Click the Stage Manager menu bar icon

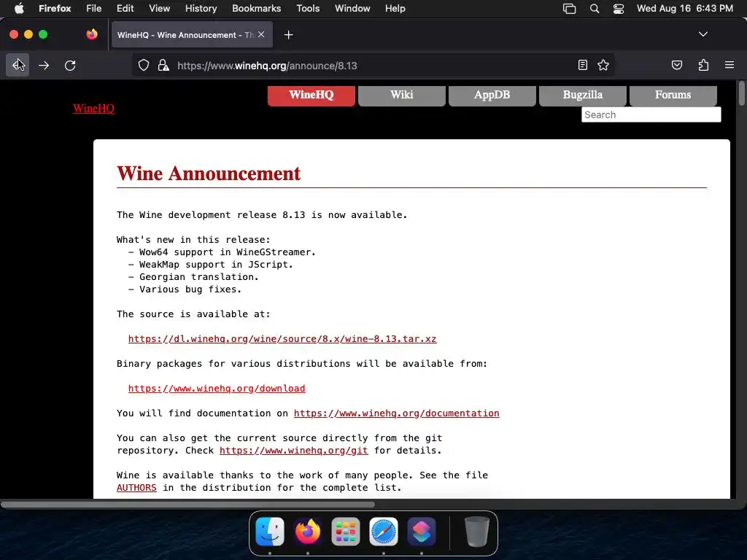click(569, 8)
